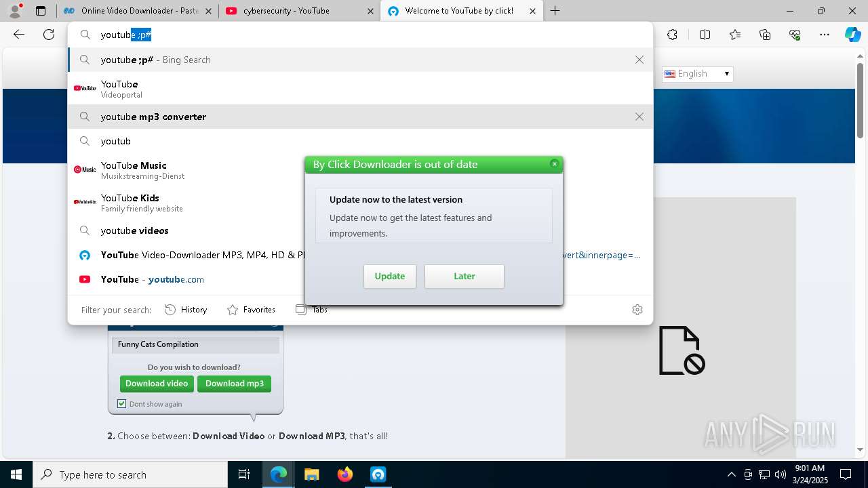Filter search by History
This screenshot has height=488, width=868.
click(186, 310)
